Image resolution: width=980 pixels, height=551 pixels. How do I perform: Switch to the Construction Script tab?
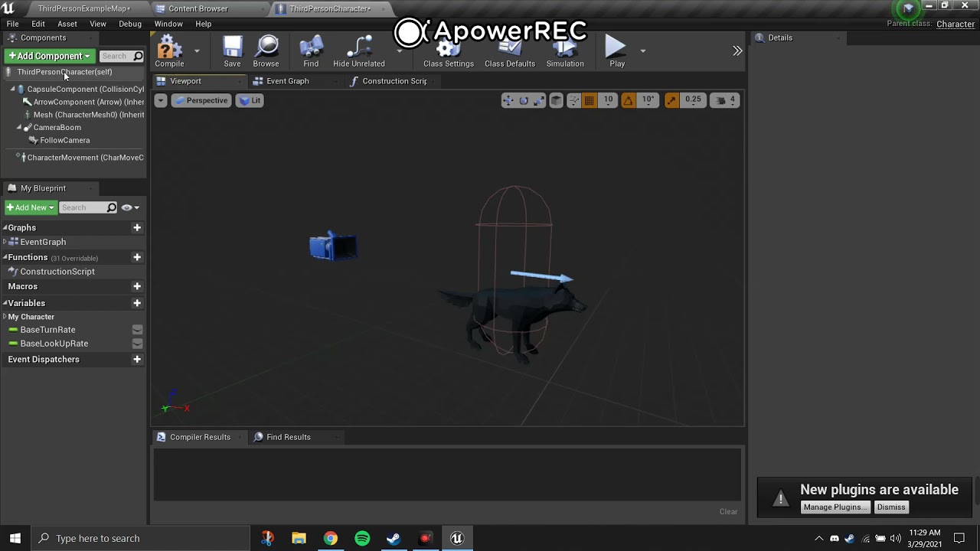coord(394,81)
